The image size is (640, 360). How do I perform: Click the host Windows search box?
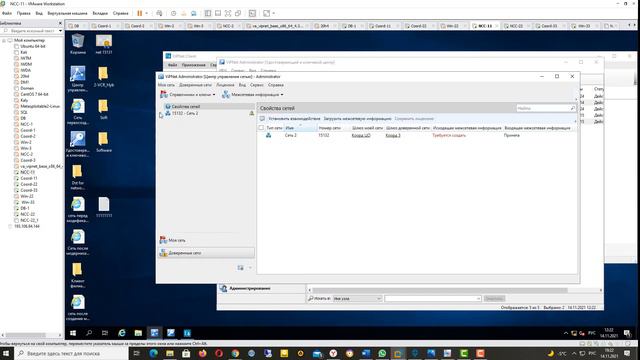click(x=72, y=353)
